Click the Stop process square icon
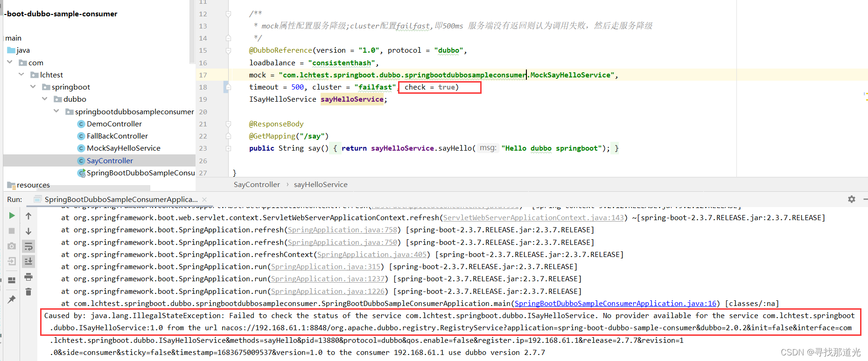The width and height of the screenshot is (868, 361). [12, 231]
